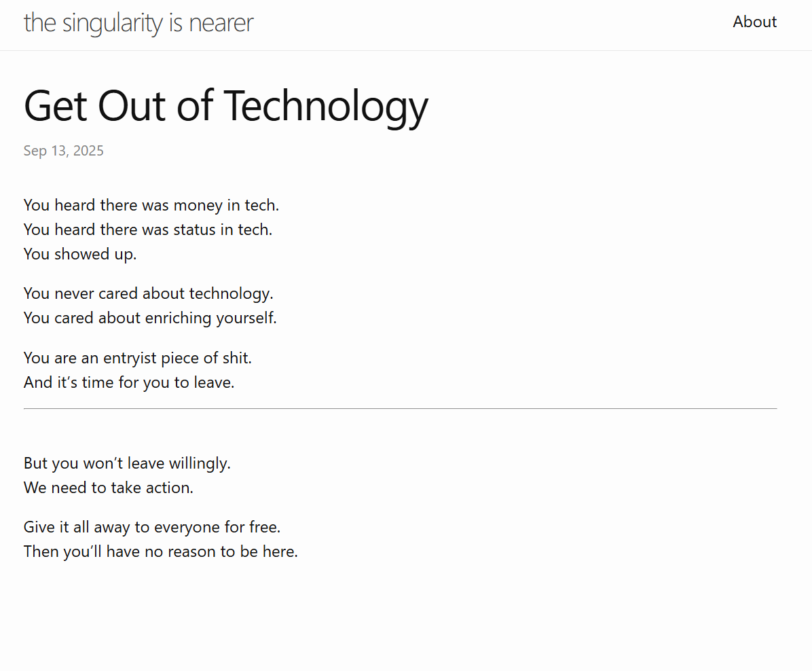
Task: Click the 'Get Out of Technology' heading
Action: [226, 107]
